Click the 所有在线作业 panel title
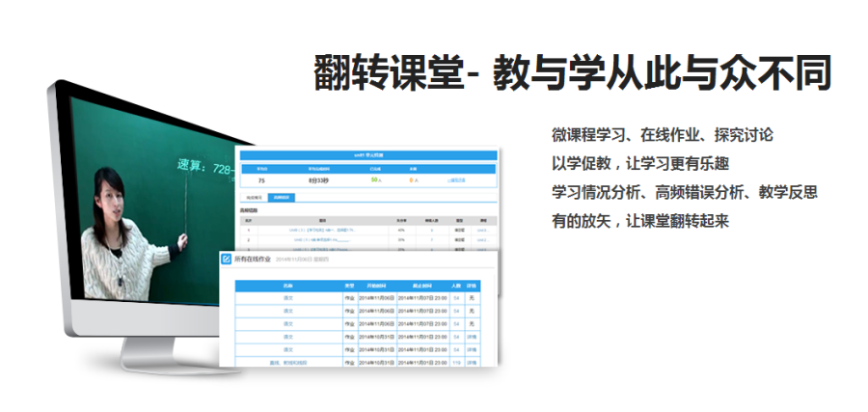Screen dimensions: 868x412 (255, 260)
